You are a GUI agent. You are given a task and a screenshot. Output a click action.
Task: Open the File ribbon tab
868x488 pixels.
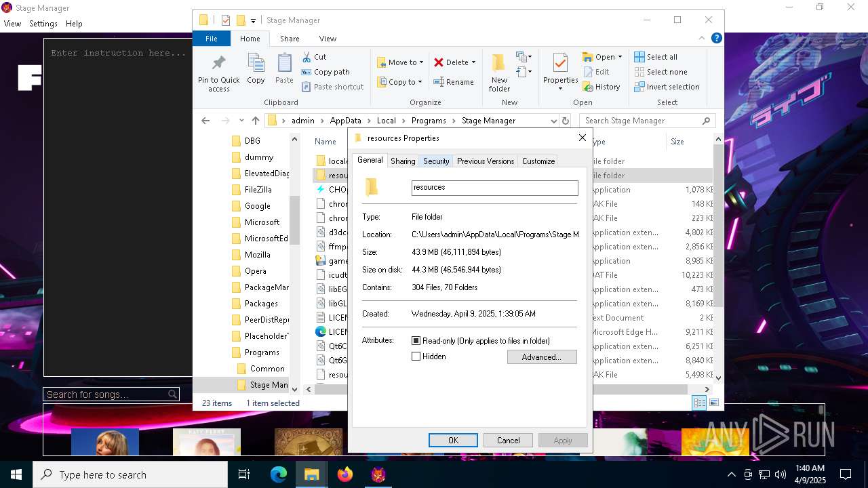pos(212,39)
